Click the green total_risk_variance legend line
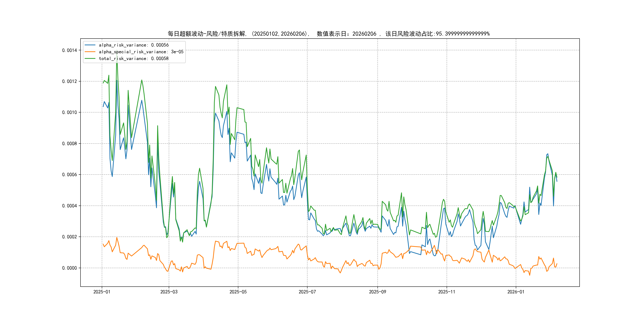644x322 pixels. pyautogui.click(x=90, y=58)
